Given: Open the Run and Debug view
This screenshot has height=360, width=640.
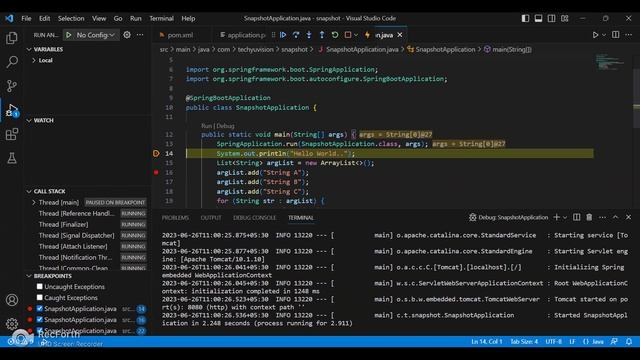Looking at the screenshot, I should click(12, 110).
